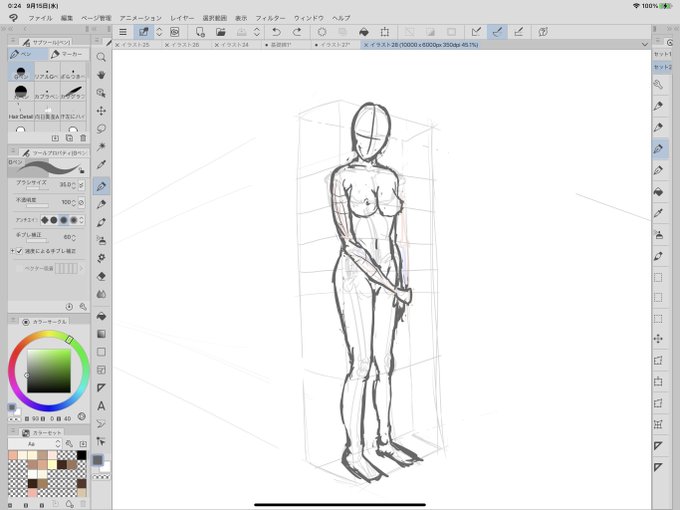Image resolution: width=680 pixels, height=510 pixels.
Task: Click the Redo arrow in command bar
Action: pyautogui.click(x=297, y=32)
